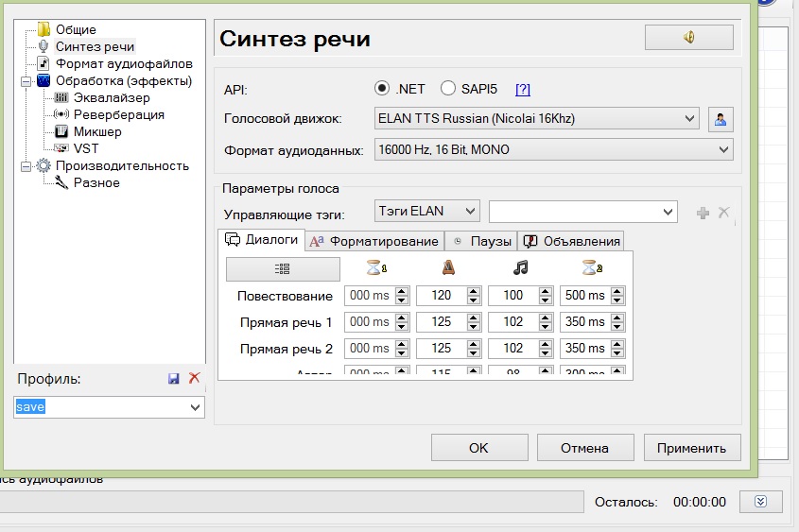
Task: Select the .NET API radio button
Action: point(382,89)
